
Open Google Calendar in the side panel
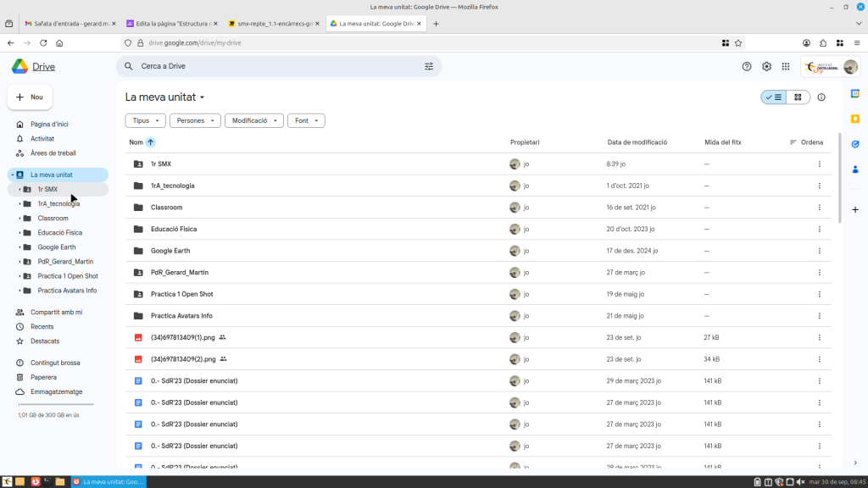pos(855,93)
